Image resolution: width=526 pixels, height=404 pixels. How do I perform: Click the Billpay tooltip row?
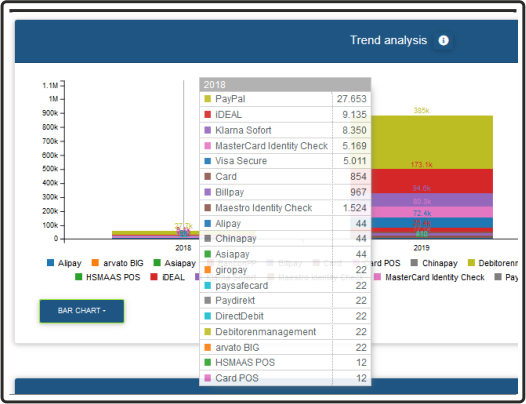(x=285, y=192)
